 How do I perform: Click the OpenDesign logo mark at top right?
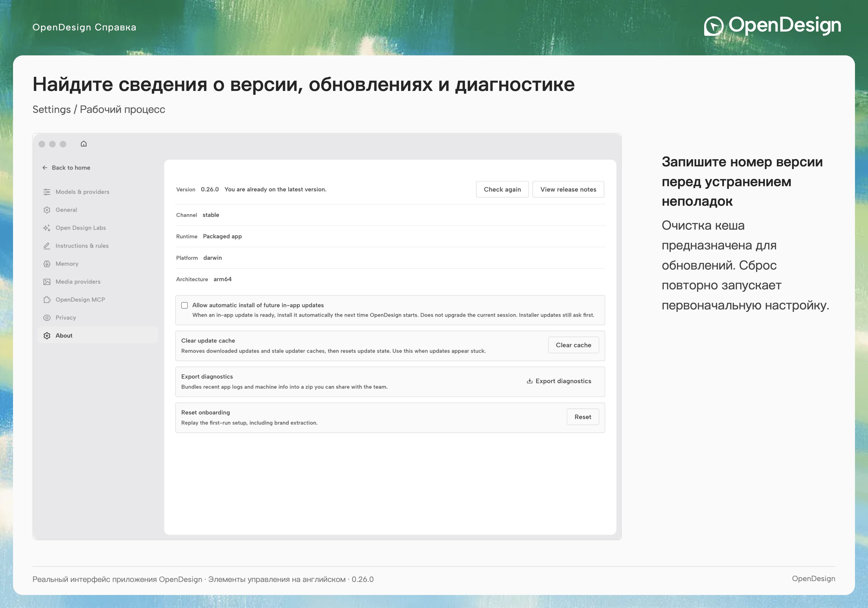click(713, 26)
